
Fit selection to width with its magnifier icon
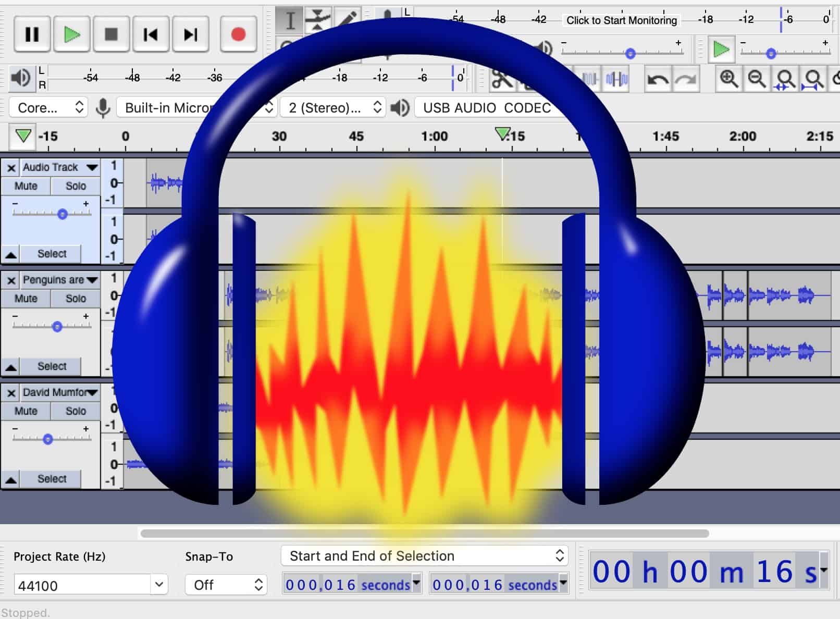(785, 79)
